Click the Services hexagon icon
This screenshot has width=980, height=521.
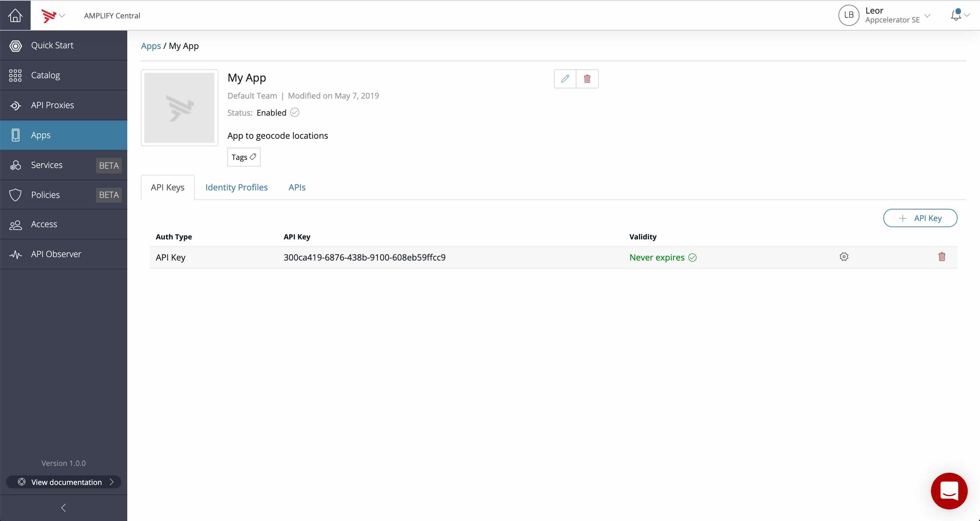(x=16, y=165)
